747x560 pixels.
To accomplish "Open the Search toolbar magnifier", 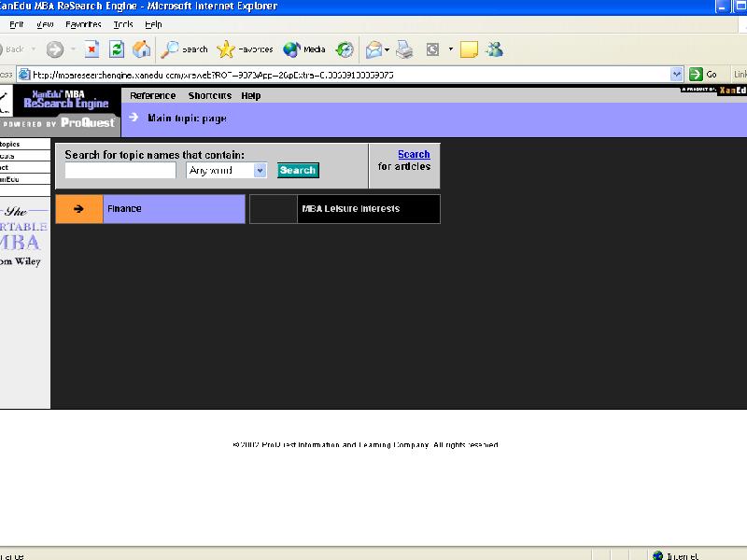I will (184, 49).
